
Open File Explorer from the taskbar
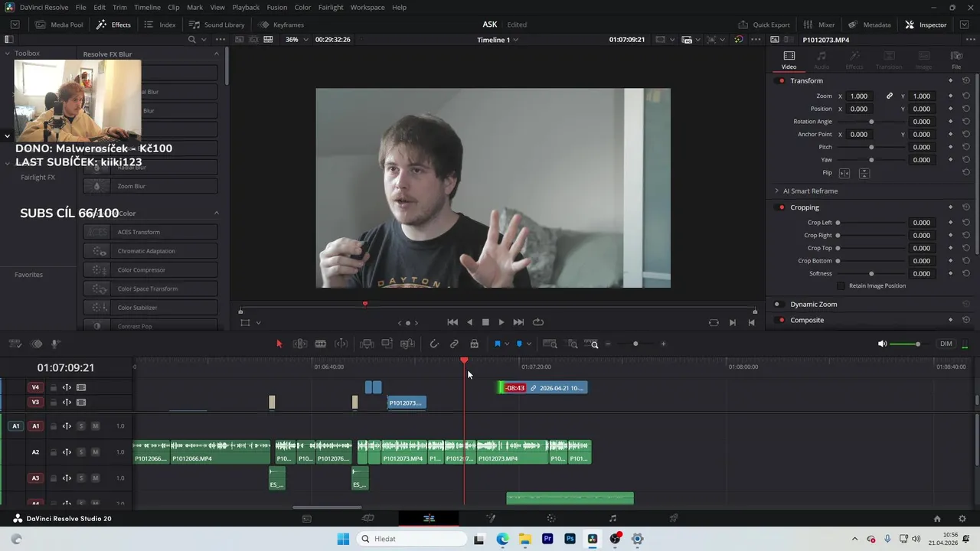[x=525, y=539]
